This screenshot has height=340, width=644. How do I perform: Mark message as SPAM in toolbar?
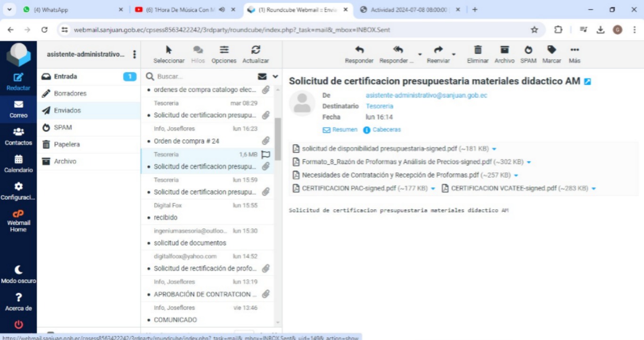coord(528,50)
